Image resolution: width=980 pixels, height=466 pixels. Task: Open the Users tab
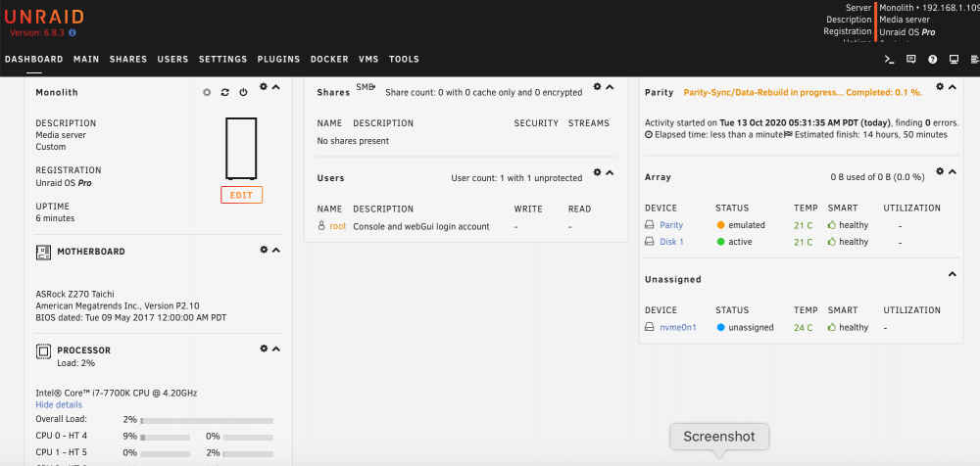173,60
